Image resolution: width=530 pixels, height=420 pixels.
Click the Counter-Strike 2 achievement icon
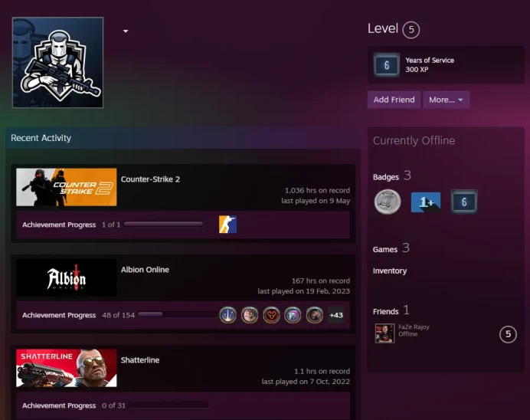tap(227, 225)
